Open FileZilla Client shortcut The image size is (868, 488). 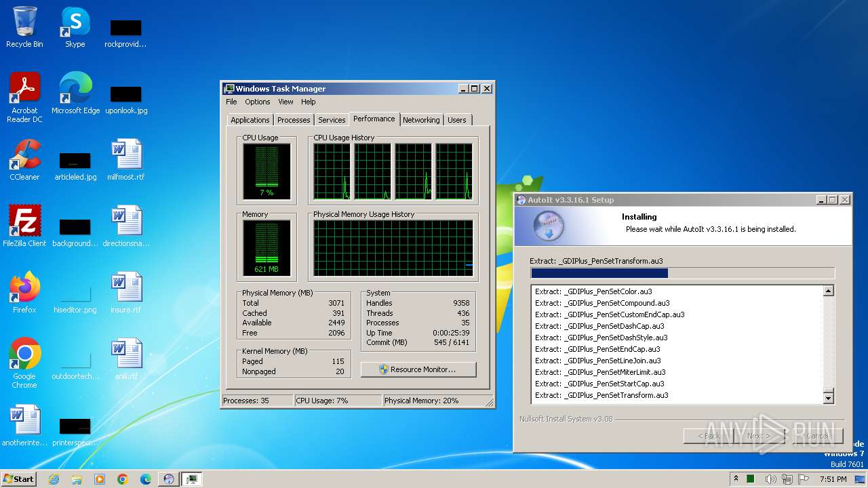coord(24,226)
